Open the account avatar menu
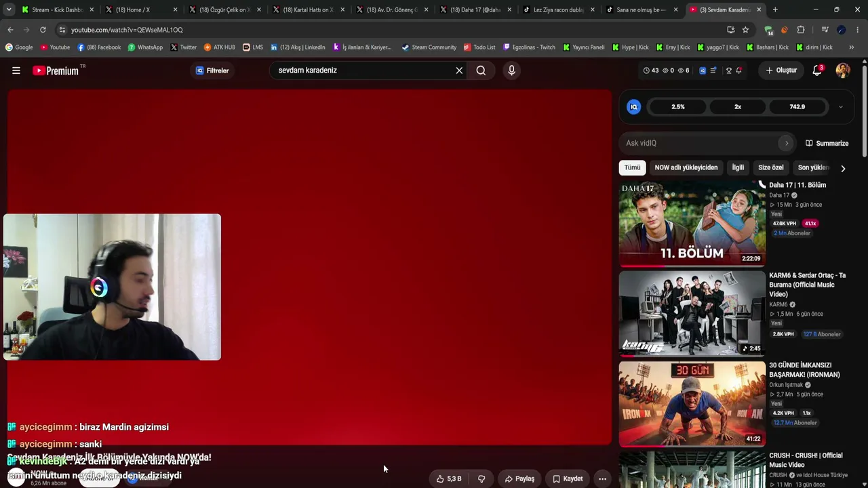This screenshot has height=488, width=868. coord(843,70)
